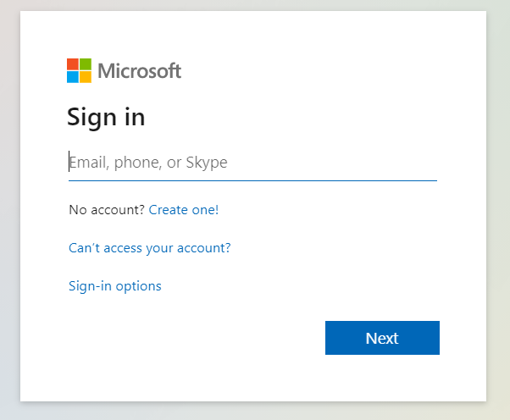Click the No account? label
Image resolution: width=510 pixels, height=420 pixels.
click(107, 210)
